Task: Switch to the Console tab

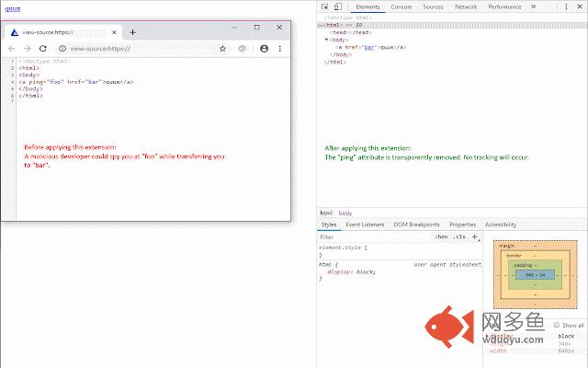Action: [401, 6]
